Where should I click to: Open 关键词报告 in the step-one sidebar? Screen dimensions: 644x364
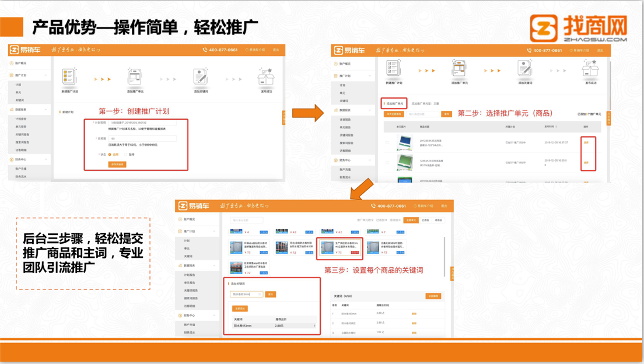pyautogui.click(x=22, y=134)
